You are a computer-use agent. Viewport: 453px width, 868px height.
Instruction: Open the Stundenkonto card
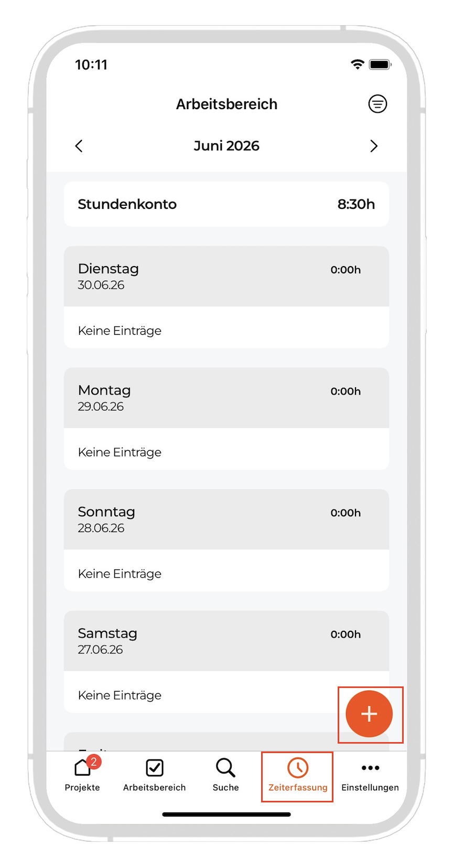tap(226, 204)
